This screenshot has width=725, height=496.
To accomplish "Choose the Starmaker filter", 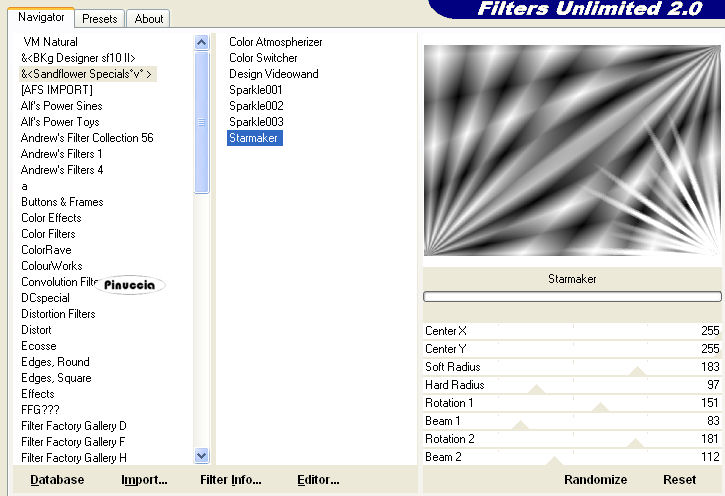I will pyautogui.click(x=254, y=138).
